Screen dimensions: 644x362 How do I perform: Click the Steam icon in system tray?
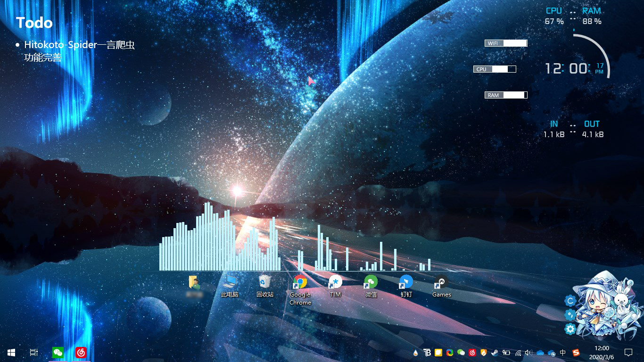[495, 353]
